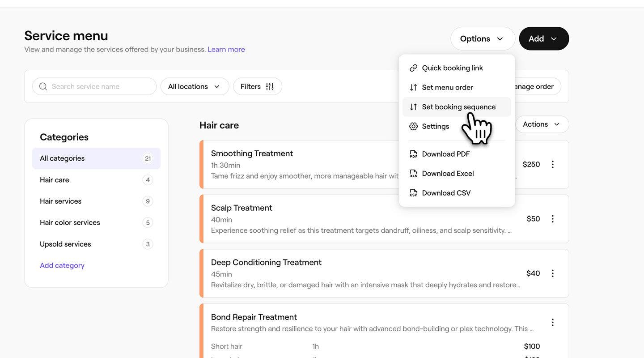The image size is (644, 358).
Task: Click the Search service name field
Action: [101, 86]
